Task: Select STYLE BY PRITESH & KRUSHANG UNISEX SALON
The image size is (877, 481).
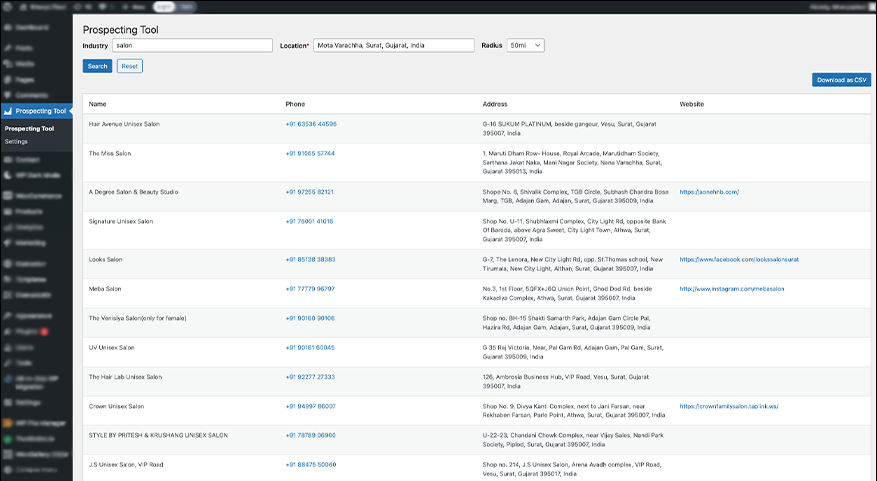Action: point(158,435)
